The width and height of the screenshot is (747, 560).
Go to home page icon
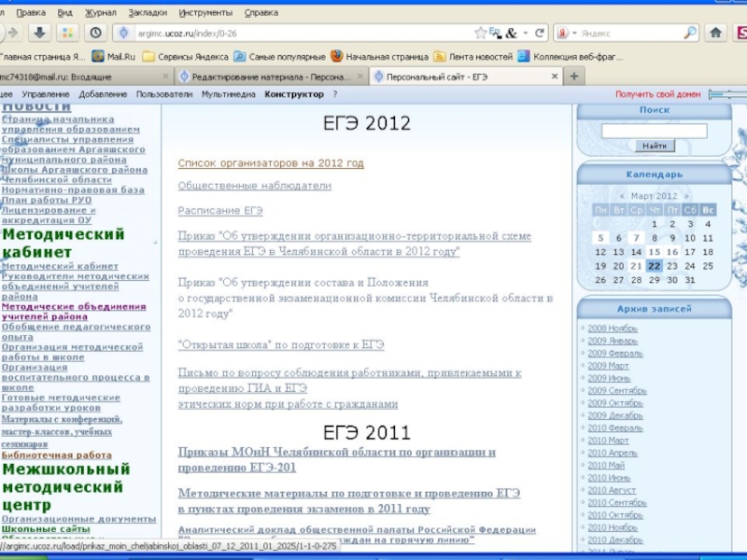[x=715, y=33]
